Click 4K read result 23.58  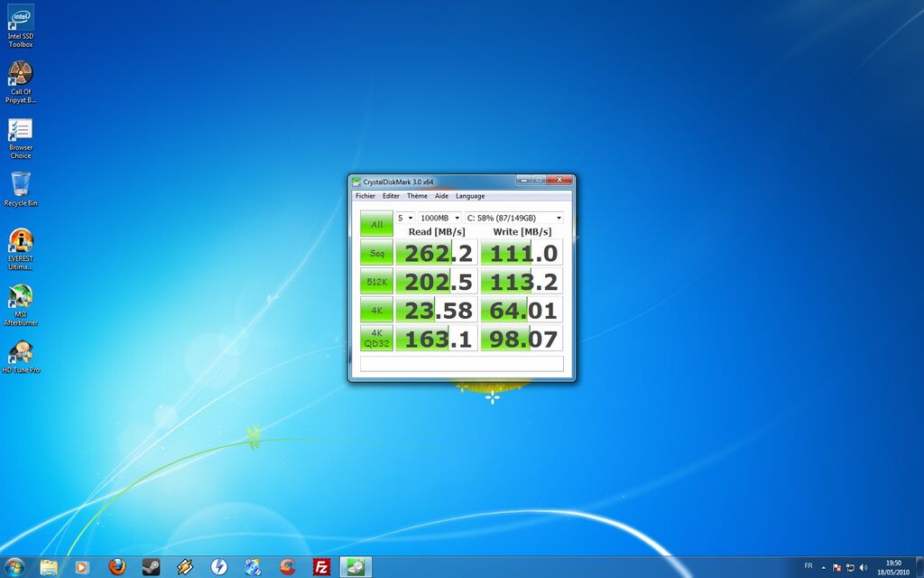[x=437, y=310]
